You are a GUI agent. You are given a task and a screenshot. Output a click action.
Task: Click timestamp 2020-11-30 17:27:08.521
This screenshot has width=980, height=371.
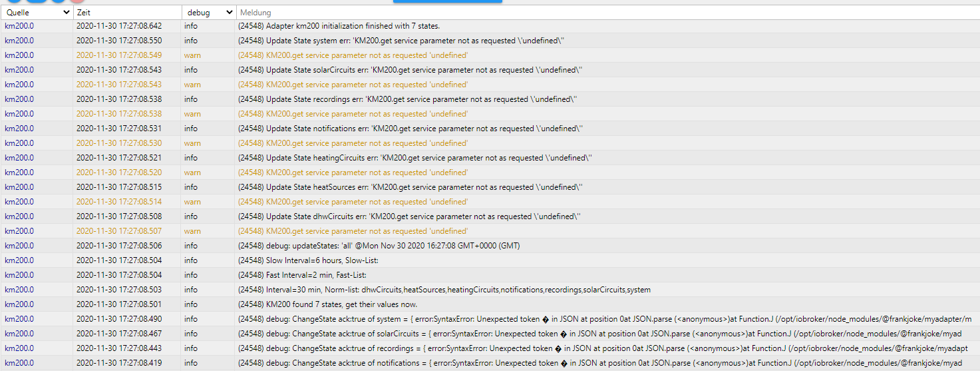click(x=118, y=158)
